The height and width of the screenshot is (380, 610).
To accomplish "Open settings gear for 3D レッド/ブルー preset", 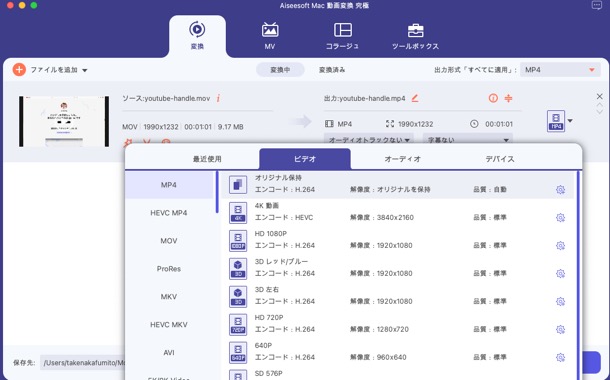I will (560, 274).
